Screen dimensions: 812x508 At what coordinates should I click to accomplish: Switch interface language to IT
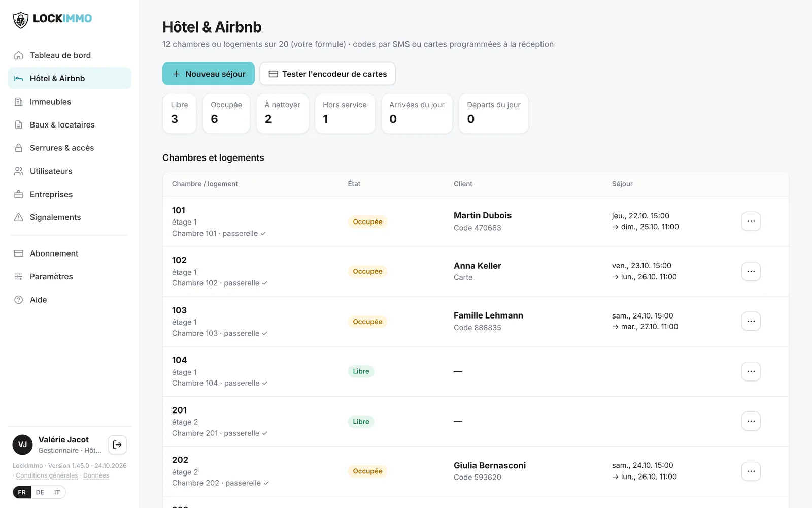[57, 492]
